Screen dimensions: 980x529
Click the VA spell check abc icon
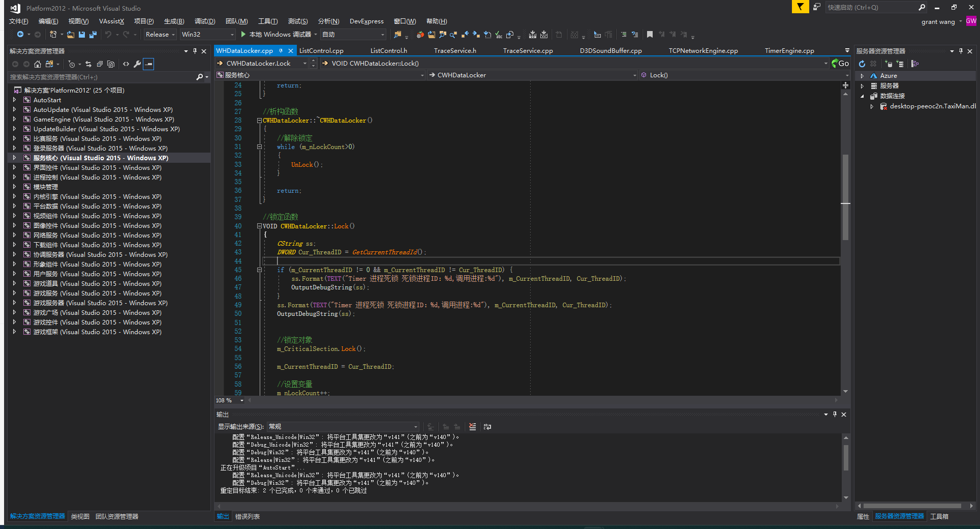point(499,35)
